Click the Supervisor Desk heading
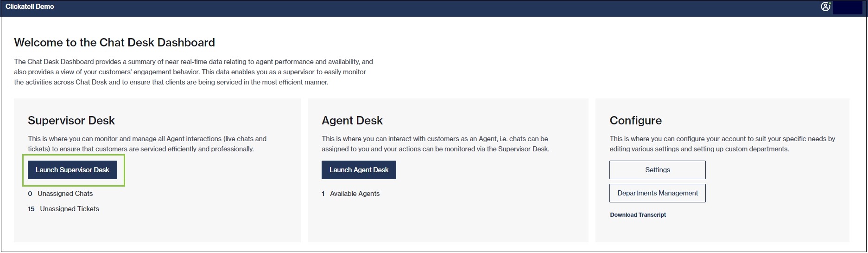This screenshot has width=868, height=253. pyautogui.click(x=71, y=121)
